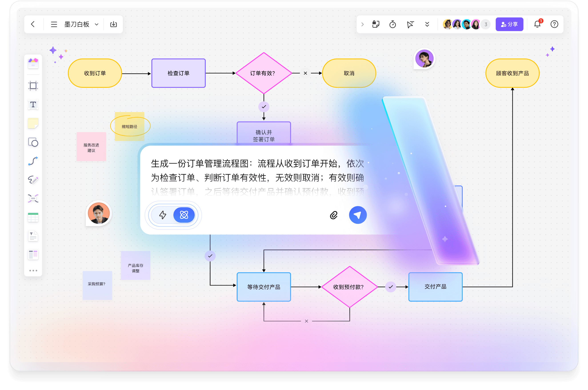
Task: Select the Text tool
Action: (x=33, y=105)
